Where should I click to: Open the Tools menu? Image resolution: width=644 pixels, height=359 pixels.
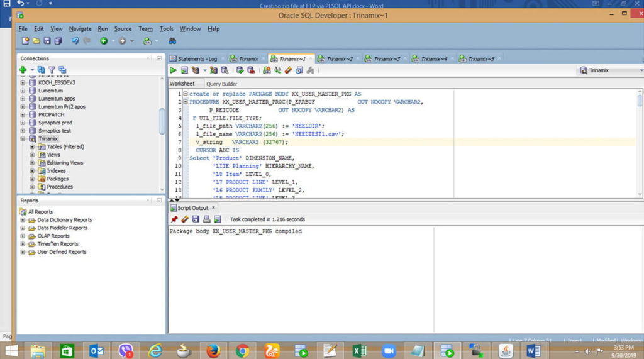[x=166, y=29]
